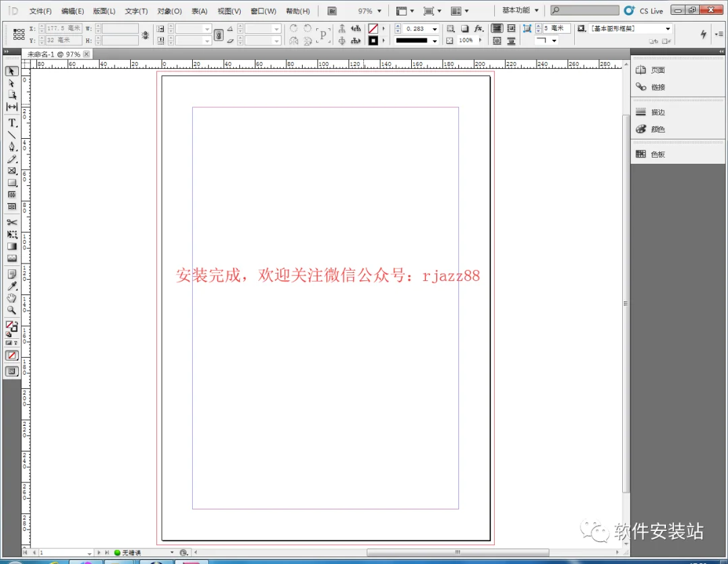This screenshot has width=728, height=564.
Task: Select the Page tool
Action: tap(11, 95)
